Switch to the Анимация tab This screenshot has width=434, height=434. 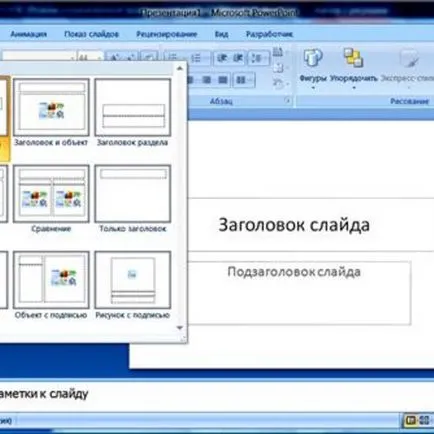pyautogui.click(x=28, y=34)
